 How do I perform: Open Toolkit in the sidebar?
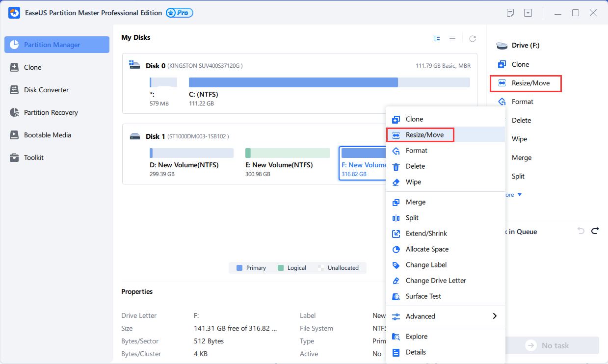[33, 157]
